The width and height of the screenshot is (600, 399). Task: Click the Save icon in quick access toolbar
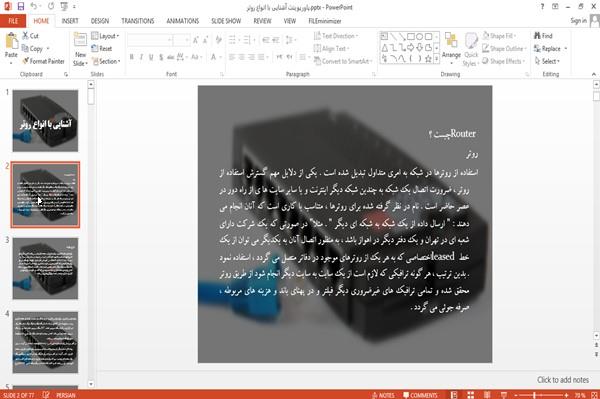click(21, 6)
